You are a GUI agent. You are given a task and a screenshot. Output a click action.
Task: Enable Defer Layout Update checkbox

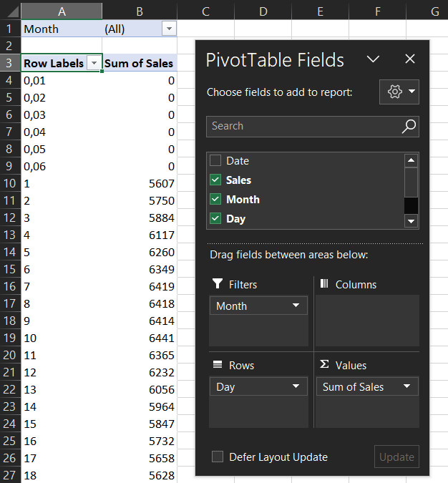click(218, 457)
